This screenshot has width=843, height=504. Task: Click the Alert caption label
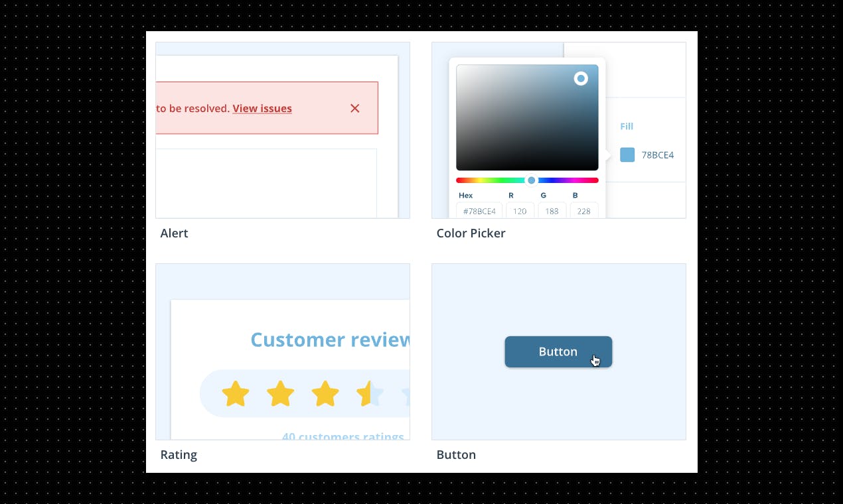175,233
